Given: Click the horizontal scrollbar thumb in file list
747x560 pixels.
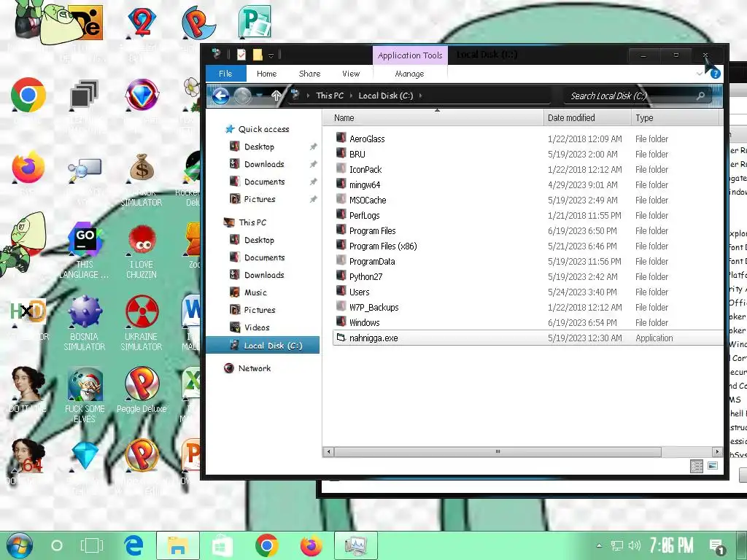Looking at the screenshot, I should pos(498,451).
